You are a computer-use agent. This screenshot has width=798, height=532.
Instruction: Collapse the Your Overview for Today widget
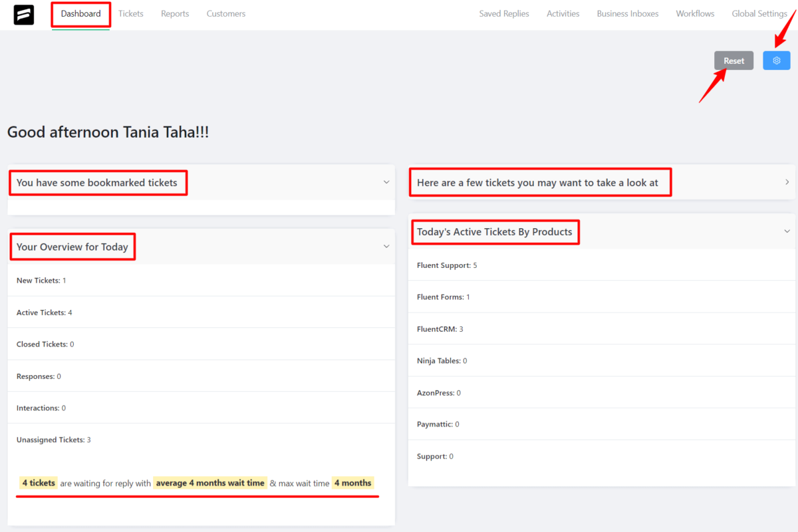tap(386, 245)
